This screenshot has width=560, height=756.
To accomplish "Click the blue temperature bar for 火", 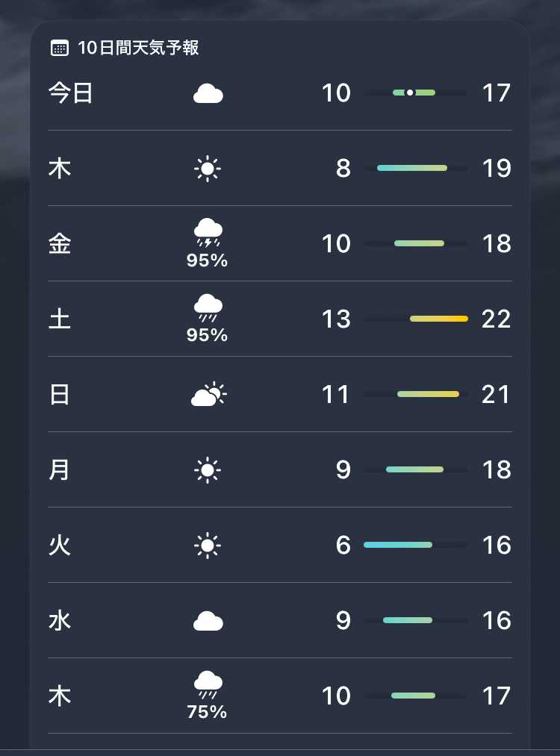I will click(x=398, y=545).
